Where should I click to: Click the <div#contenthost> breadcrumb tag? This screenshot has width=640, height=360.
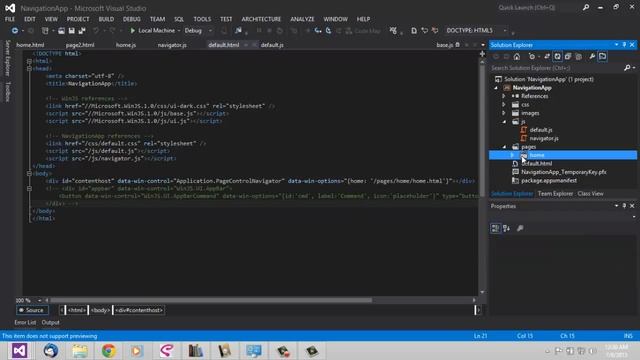[x=139, y=310]
